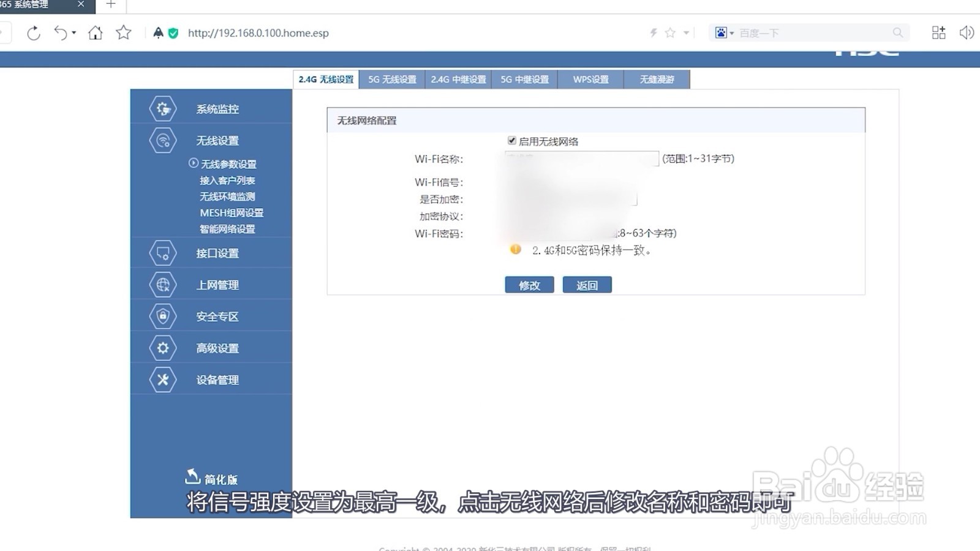This screenshot has width=980, height=551.
Task: Open the 无缝漫游 tab
Action: pyautogui.click(x=657, y=80)
